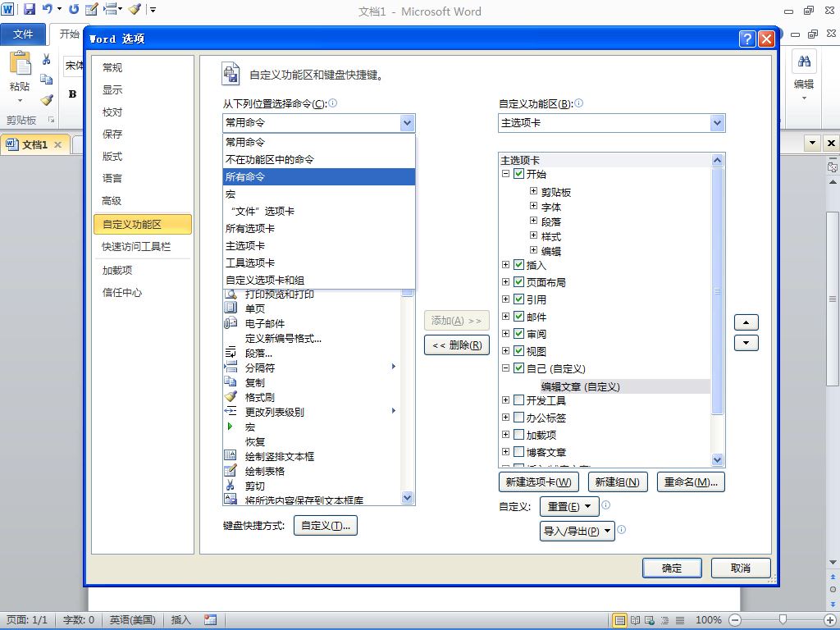
Task: Click the Cut scissors icon in ribbon
Action: pos(47,59)
